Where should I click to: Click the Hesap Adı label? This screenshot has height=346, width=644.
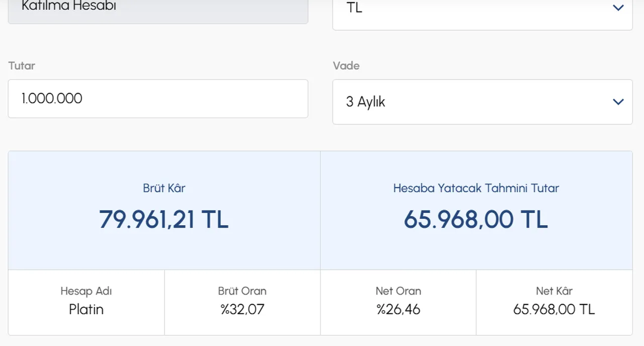click(x=86, y=291)
